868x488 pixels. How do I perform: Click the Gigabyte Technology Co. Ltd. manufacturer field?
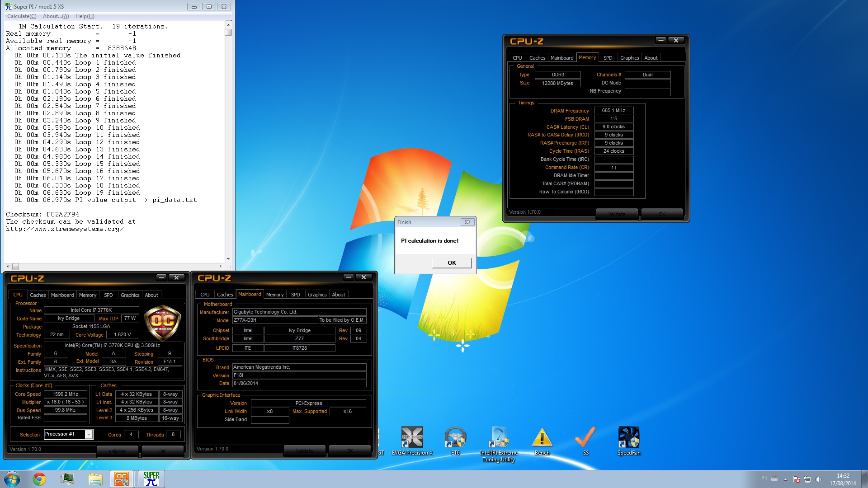pos(299,312)
